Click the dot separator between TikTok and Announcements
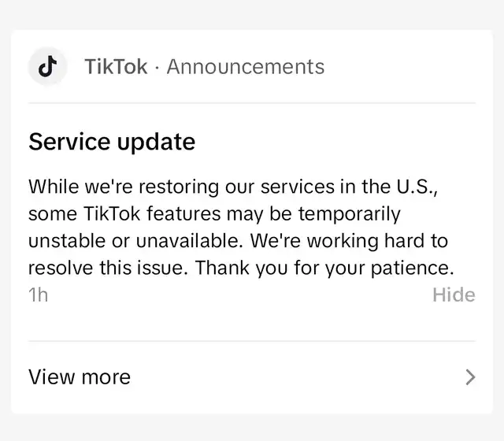The height and width of the screenshot is (441, 504). [157, 68]
